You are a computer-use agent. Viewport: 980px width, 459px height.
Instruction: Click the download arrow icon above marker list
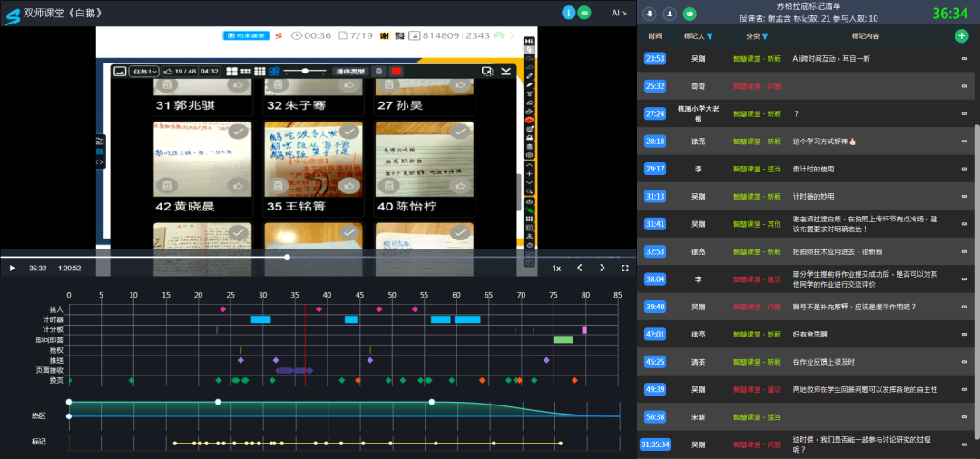(650, 14)
